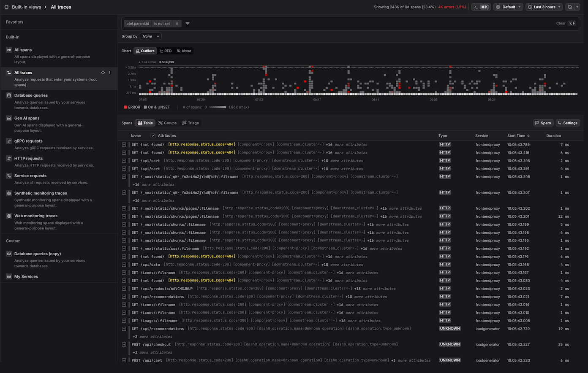Open the Triage view for spans
This screenshot has height=373, width=588.
click(190, 123)
